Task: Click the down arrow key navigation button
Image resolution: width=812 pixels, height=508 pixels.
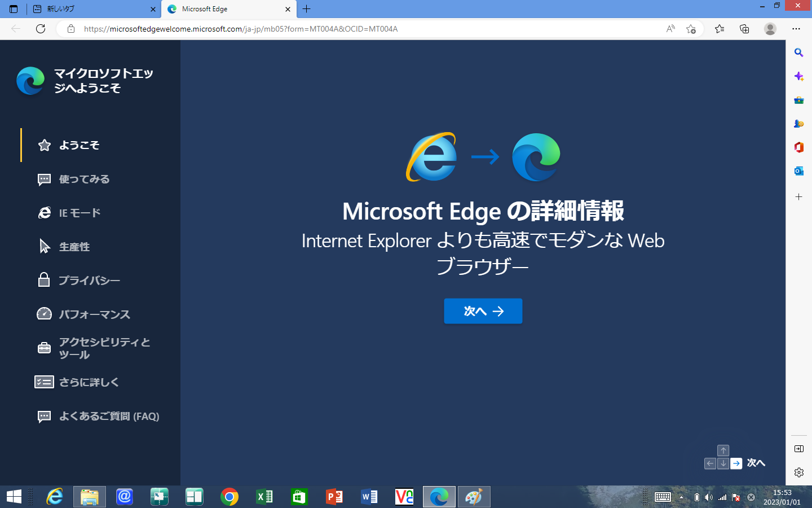Action: click(x=723, y=463)
